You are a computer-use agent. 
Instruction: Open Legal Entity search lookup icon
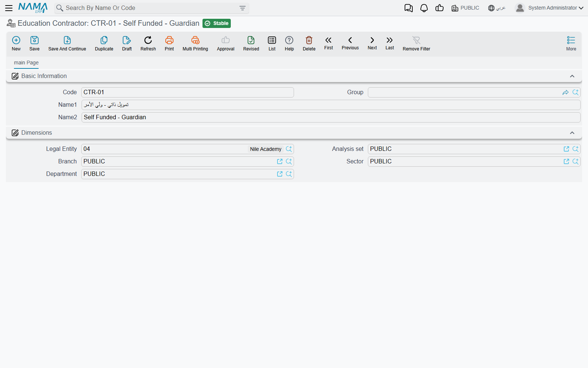[x=289, y=149]
